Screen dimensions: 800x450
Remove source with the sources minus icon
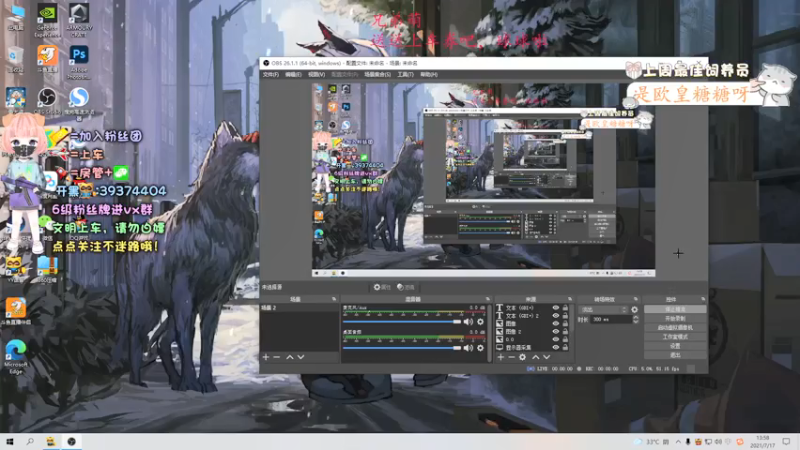pos(511,357)
